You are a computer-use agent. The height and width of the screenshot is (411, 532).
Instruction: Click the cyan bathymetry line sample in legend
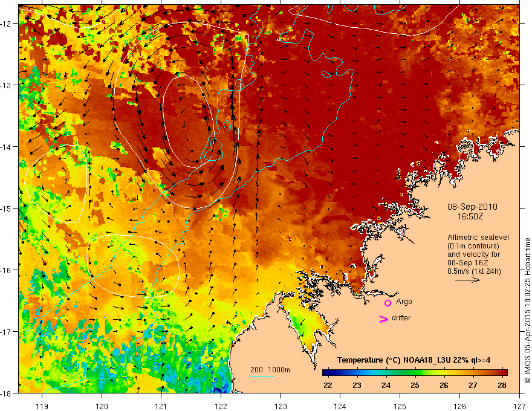point(262,376)
